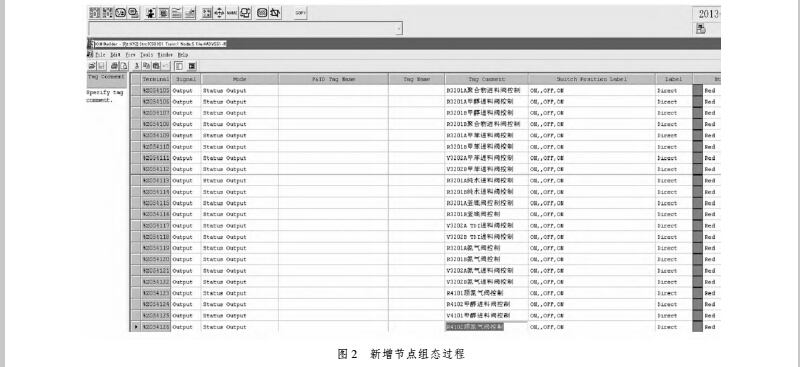Click the hardcopy print screen icon

pyautogui.click(x=275, y=13)
